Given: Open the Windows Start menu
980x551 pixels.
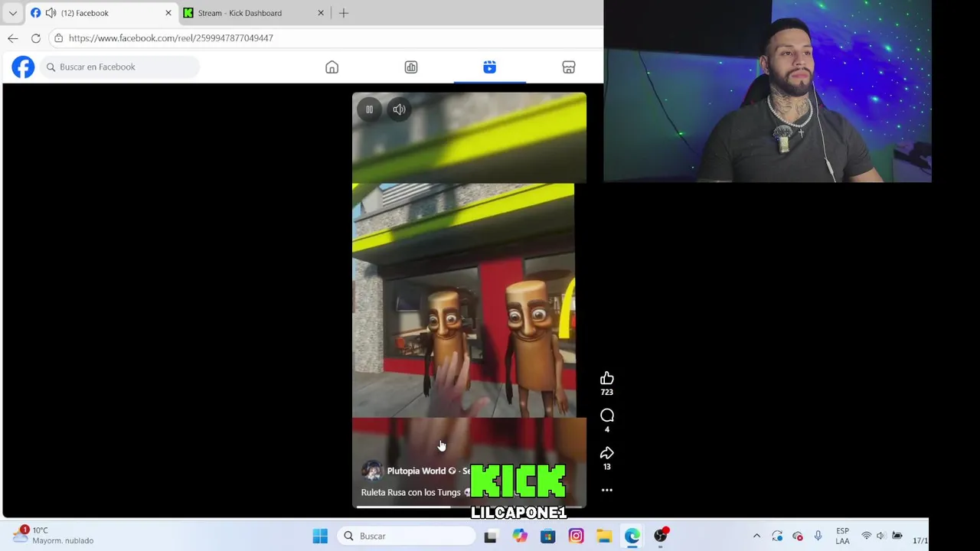Looking at the screenshot, I should pyautogui.click(x=320, y=536).
